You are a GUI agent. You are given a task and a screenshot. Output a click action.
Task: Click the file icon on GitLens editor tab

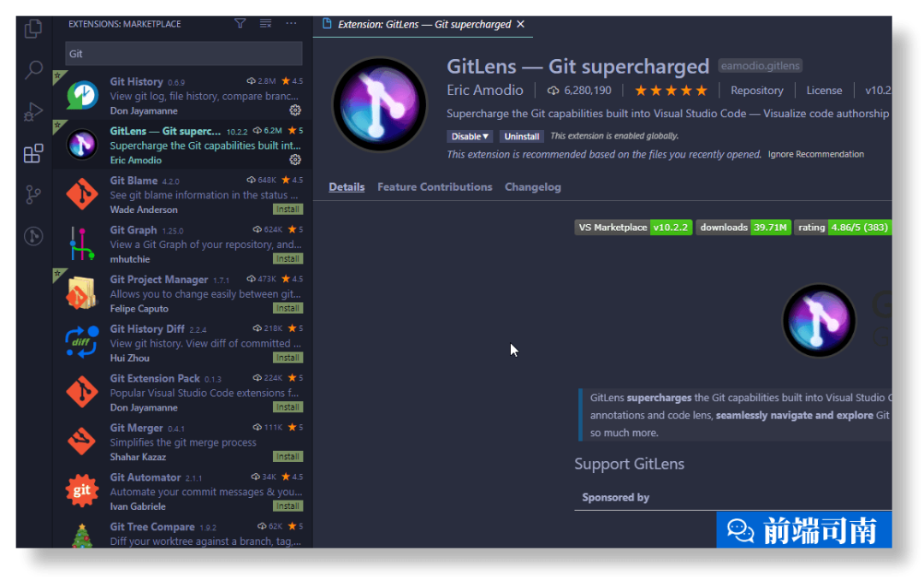327,24
